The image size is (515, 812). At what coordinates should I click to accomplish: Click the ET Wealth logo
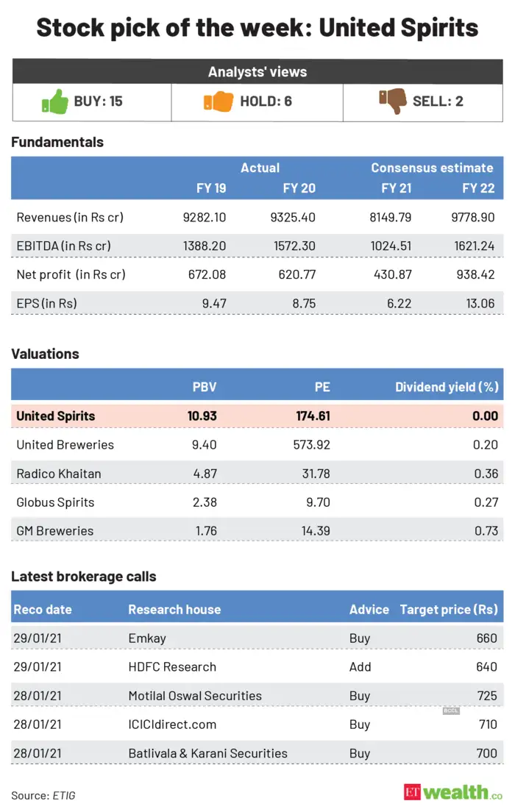pyautogui.click(x=452, y=791)
